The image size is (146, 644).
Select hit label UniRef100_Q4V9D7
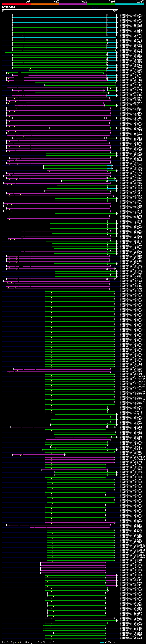pos(131,605)
